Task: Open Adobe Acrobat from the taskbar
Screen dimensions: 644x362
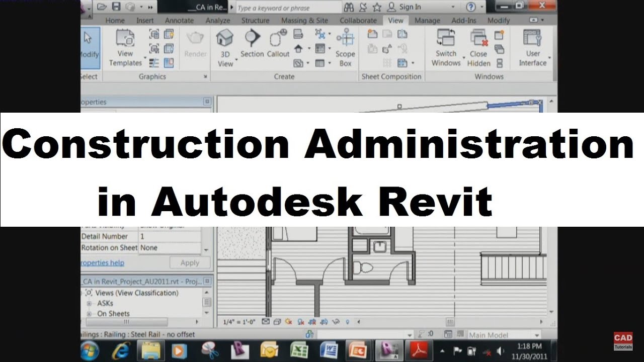Action: click(420, 350)
